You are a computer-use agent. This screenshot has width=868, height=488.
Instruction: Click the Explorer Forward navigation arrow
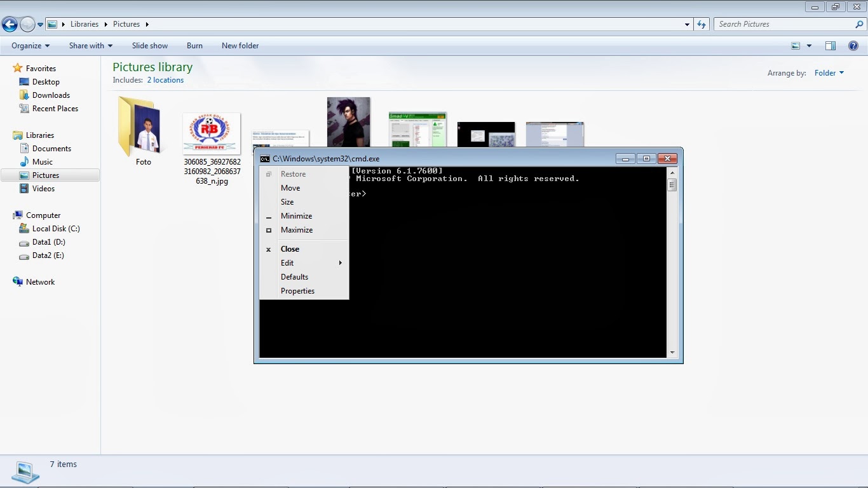click(27, 24)
